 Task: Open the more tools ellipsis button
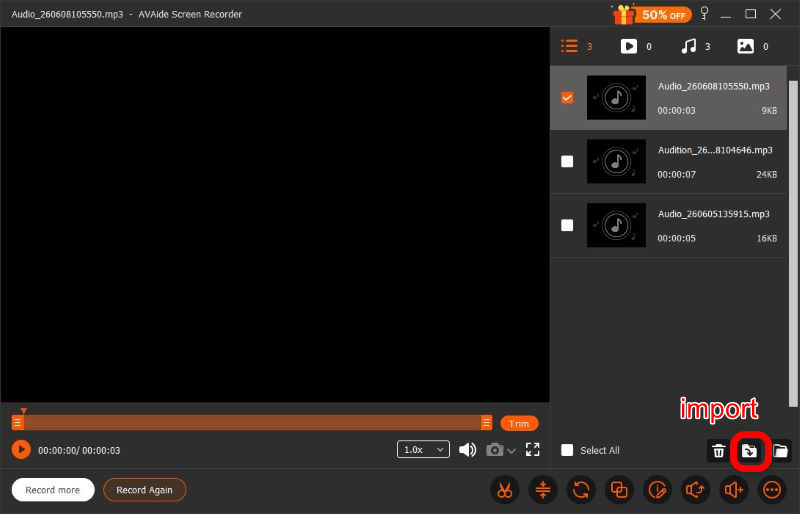[772, 490]
